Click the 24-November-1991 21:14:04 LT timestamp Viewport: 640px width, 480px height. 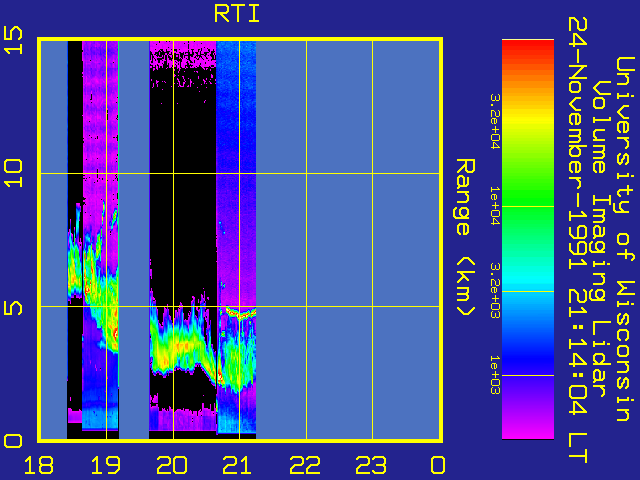point(577,240)
